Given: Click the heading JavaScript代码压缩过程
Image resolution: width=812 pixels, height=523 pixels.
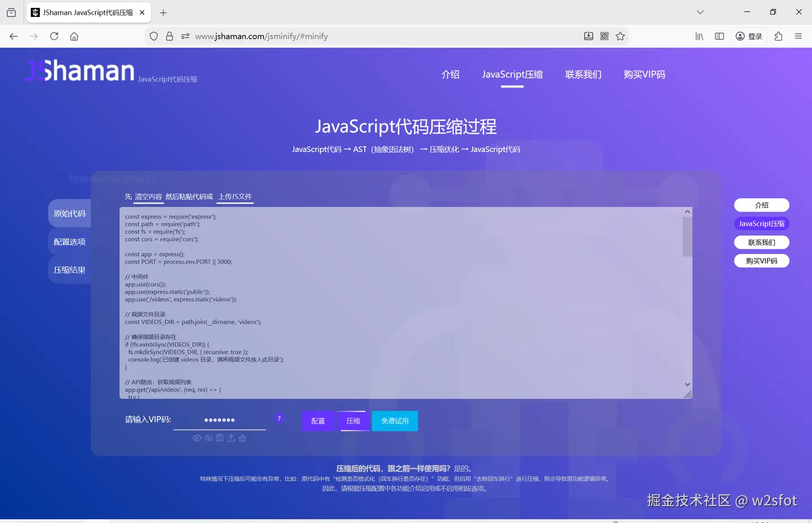Looking at the screenshot, I should click(406, 126).
